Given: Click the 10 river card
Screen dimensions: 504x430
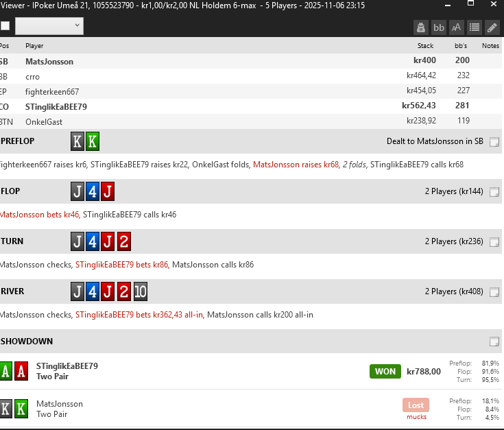Looking at the screenshot, I should click(x=141, y=291).
